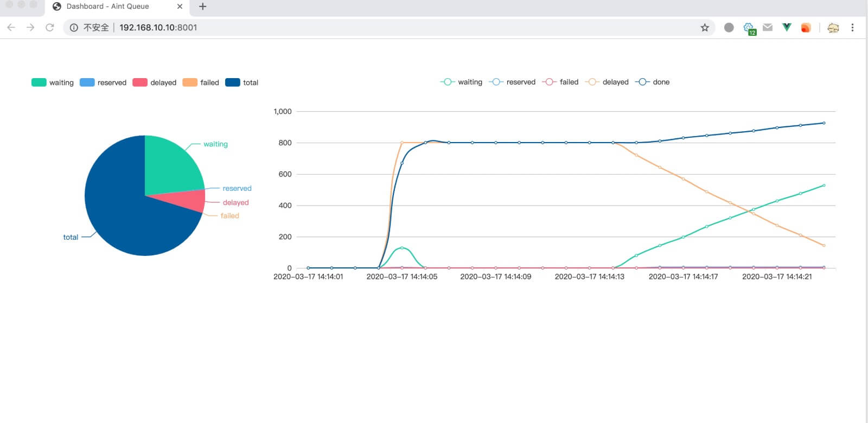Go back using the browser back arrow
This screenshot has height=423, width=868.
coord(11,28)
